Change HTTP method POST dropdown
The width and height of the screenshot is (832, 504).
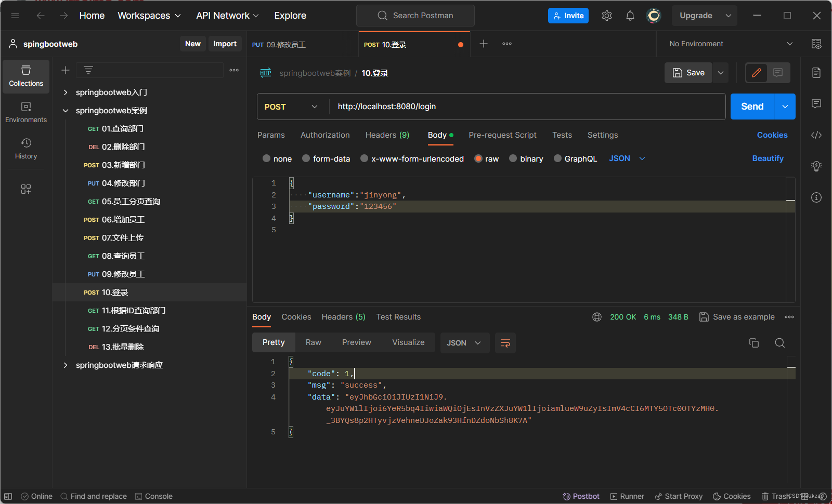[x=291, y=107]
